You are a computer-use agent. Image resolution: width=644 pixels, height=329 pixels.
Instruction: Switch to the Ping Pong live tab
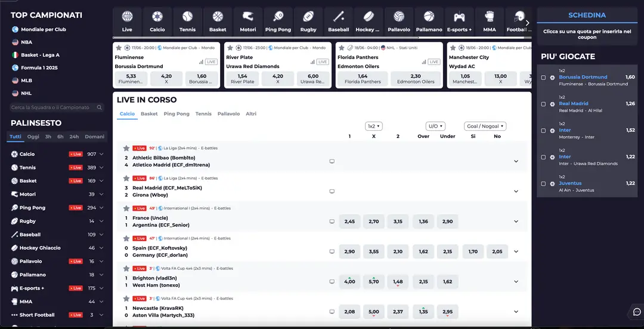point(177,113)
